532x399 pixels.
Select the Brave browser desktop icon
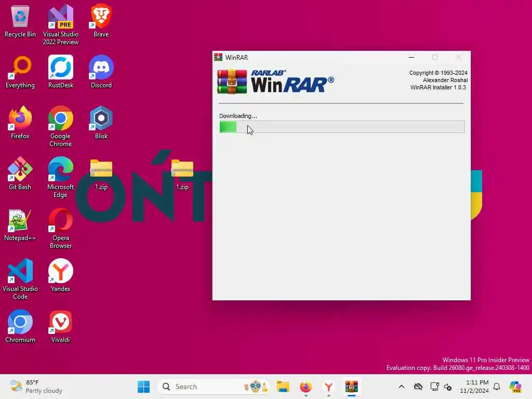(101, 21)
